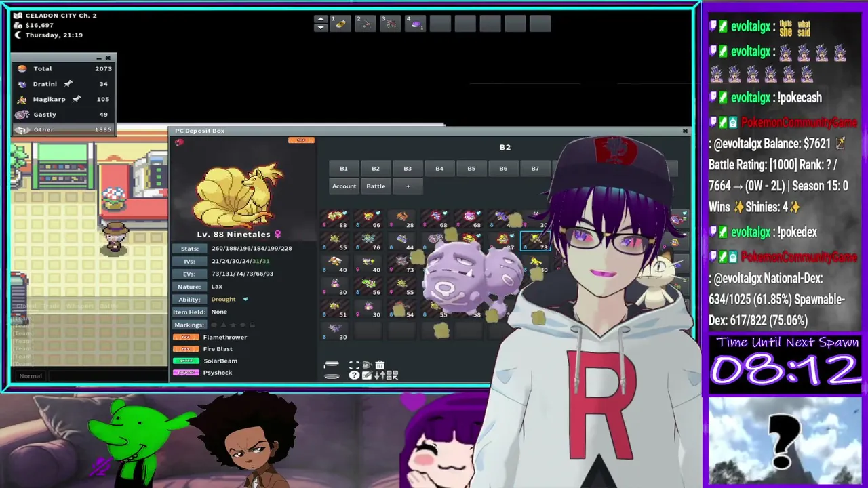Select the level 56 Pokémon in box

coord(370,287)
